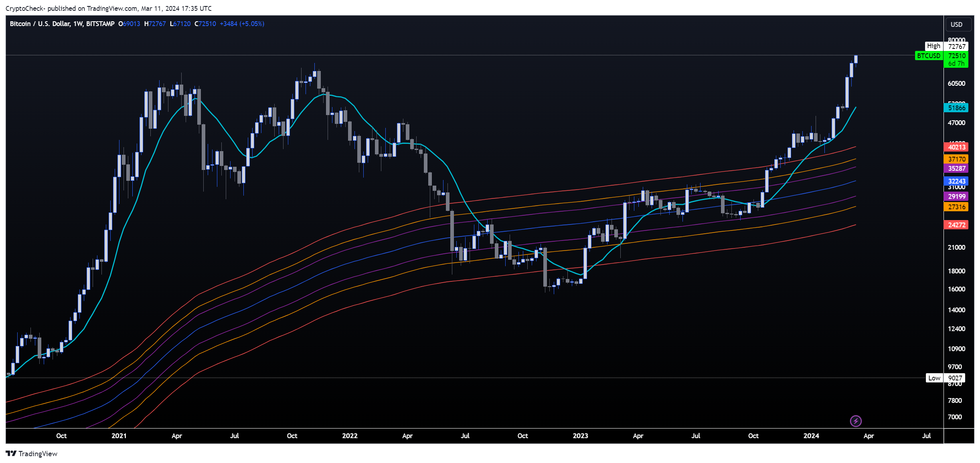Click the 7000 price axis label
Image resolution: width=980 pixels, height=463 pixels.
click(x=955, y=417)
